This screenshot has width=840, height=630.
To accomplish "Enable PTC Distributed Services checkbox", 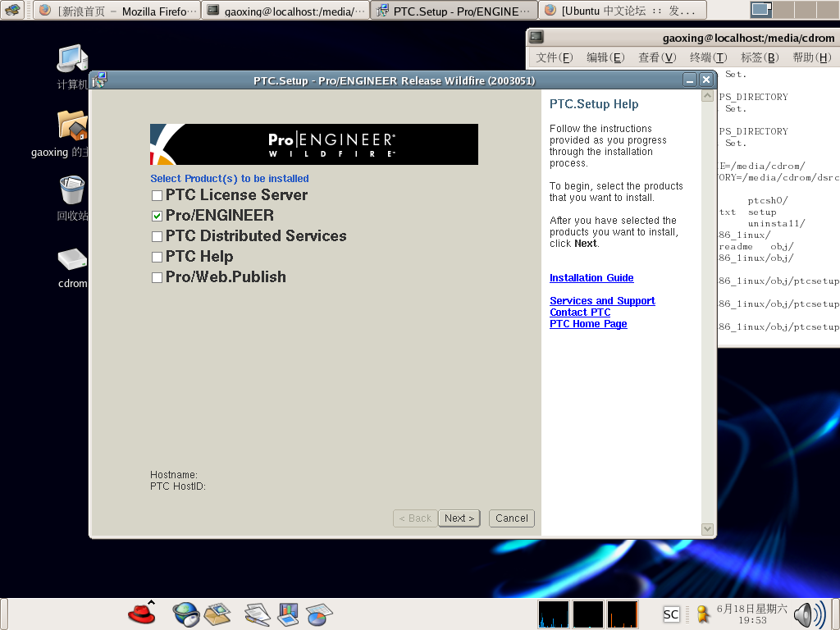I will 157,236.
